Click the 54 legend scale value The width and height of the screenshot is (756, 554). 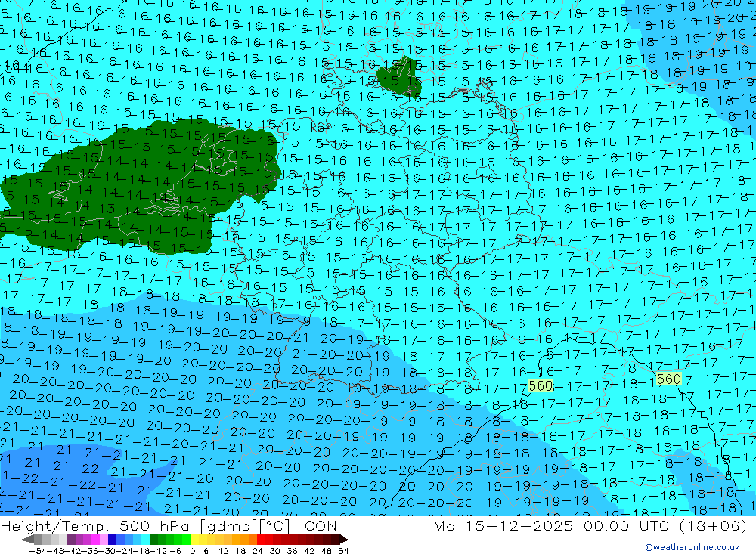click(x=343, y=551)
